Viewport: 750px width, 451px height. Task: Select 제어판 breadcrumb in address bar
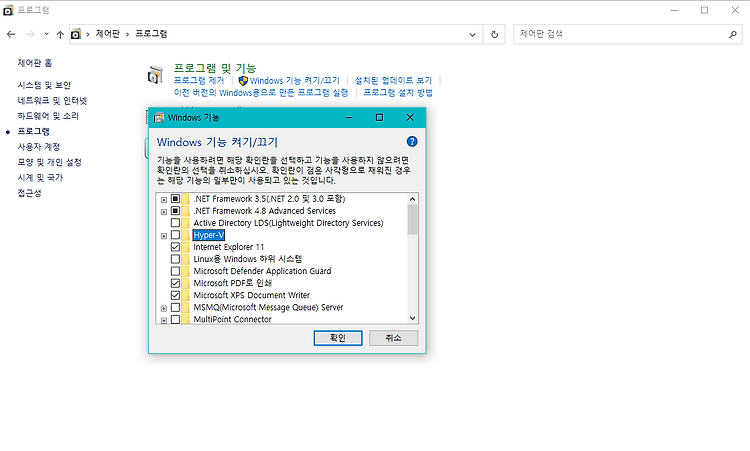point(108,34)
